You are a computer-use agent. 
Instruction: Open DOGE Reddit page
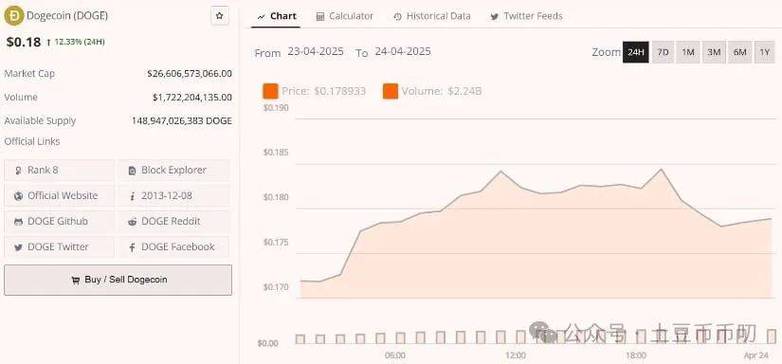174,221
